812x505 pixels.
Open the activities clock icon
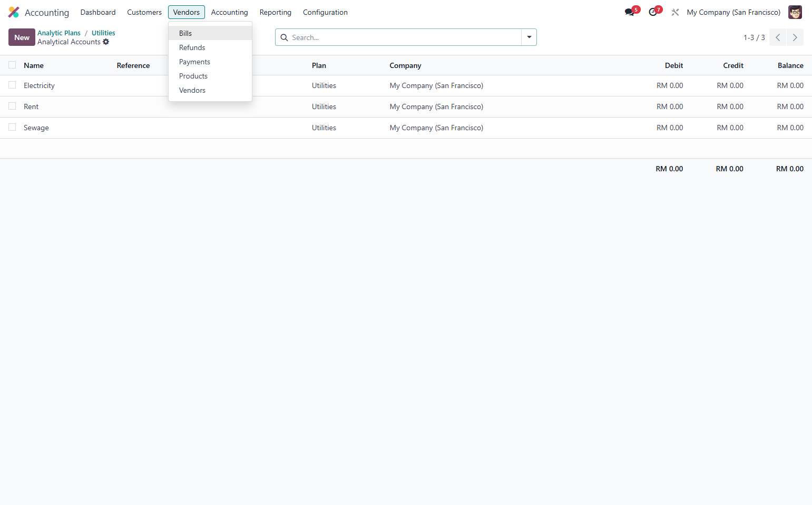pos(653,12)
